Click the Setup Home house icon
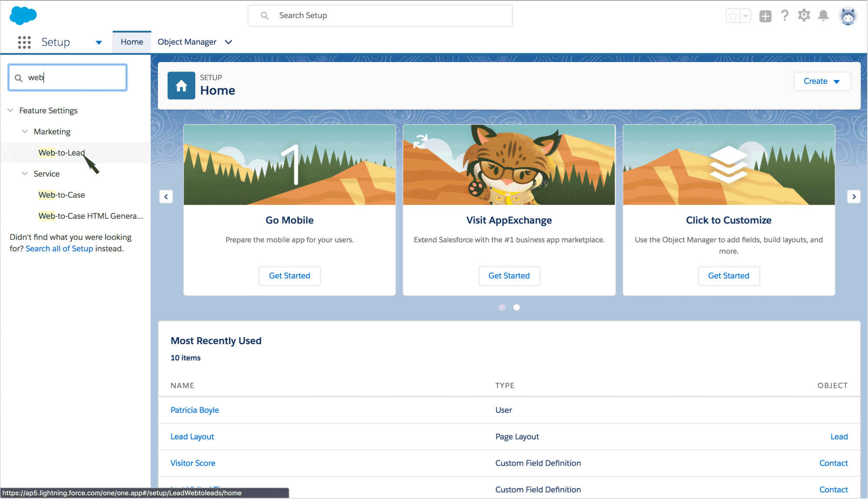Screen dimensions: 868x499 click(x=181, y=85)
